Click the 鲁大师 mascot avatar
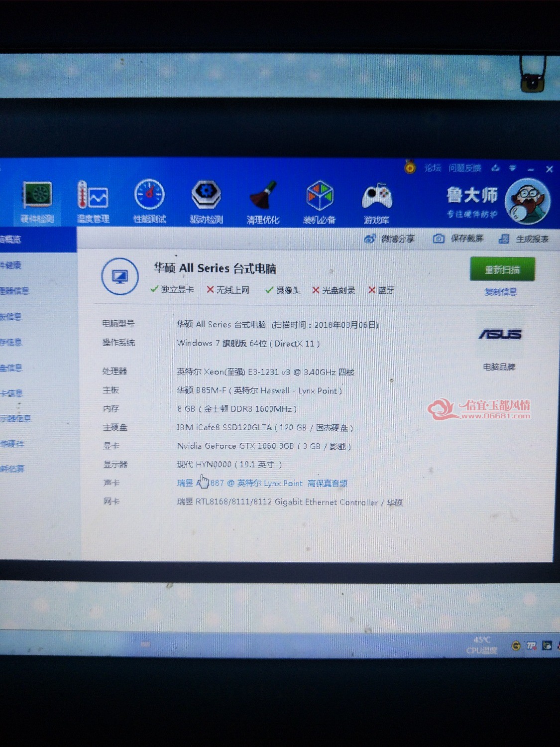 [528, 201]
